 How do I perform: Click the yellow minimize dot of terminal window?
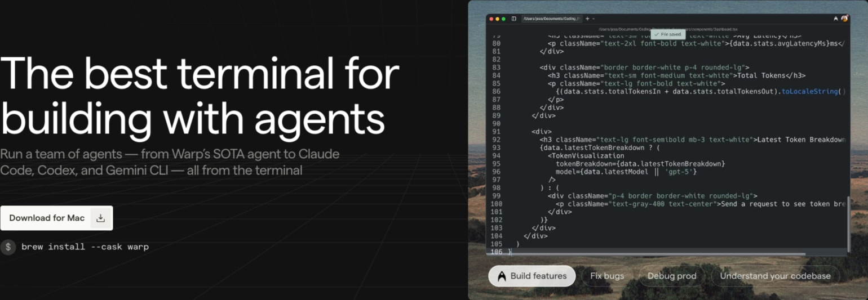497,19
